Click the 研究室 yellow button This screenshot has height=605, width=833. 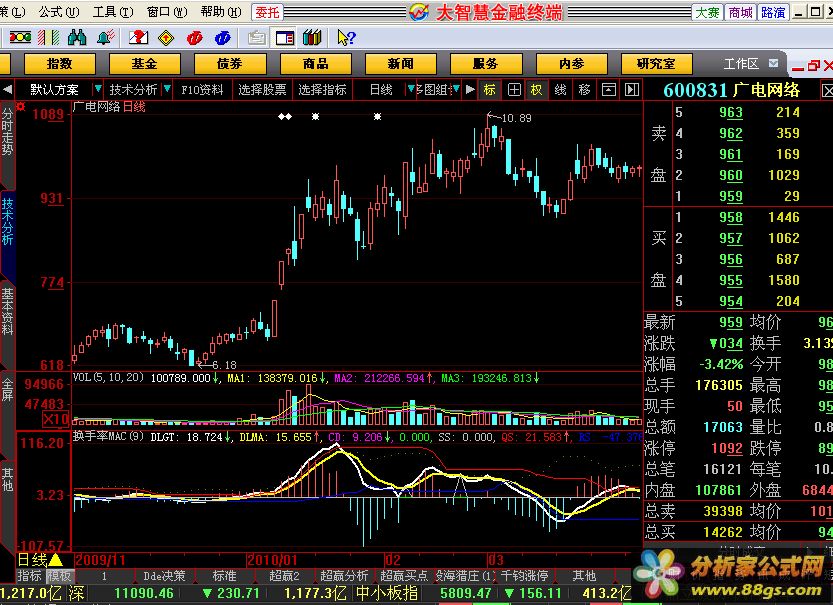[657, 64]
